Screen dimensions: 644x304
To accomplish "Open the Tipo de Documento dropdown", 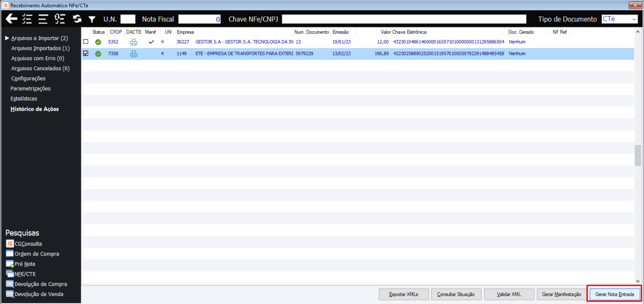I will 634,19.
